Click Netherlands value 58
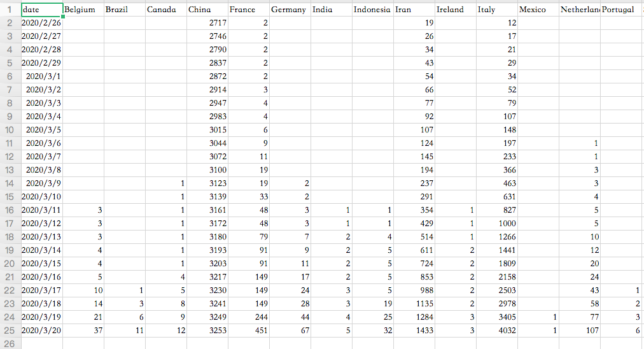The width and height of the screenshot is (644, 349). (x=580, y=304)
